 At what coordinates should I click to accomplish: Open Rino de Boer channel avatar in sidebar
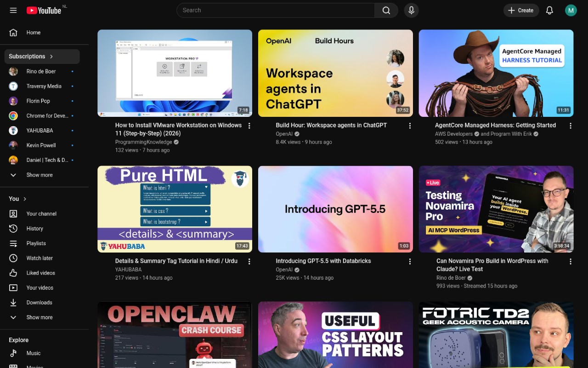(x=13, y=71)
